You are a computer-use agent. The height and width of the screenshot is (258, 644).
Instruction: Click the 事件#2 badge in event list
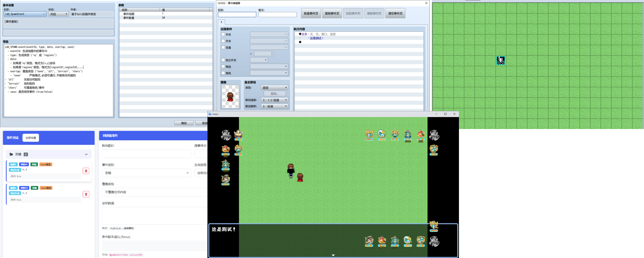click(x=24, y=188)
